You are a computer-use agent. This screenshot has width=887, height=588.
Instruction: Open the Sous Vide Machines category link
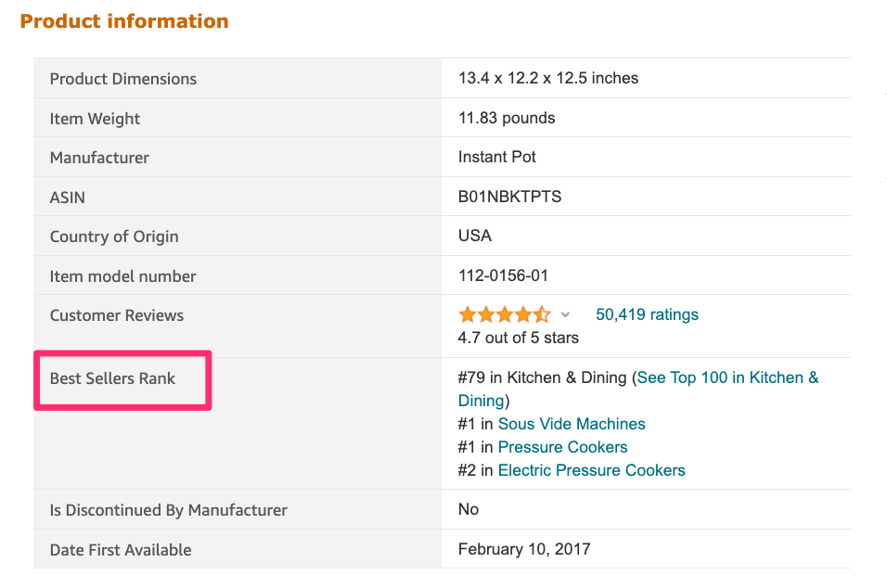(x=572, y=424)
